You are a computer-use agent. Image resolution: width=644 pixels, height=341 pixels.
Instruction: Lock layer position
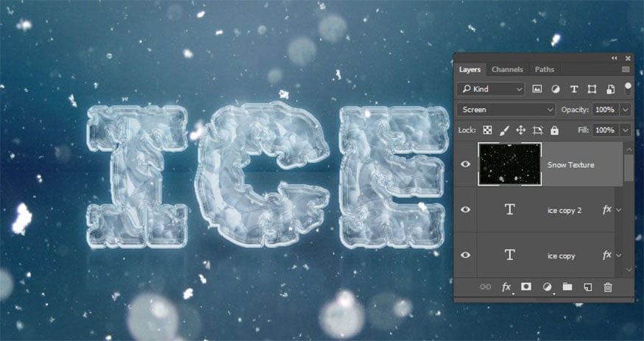pyautogui.click(x=521, y=130)
